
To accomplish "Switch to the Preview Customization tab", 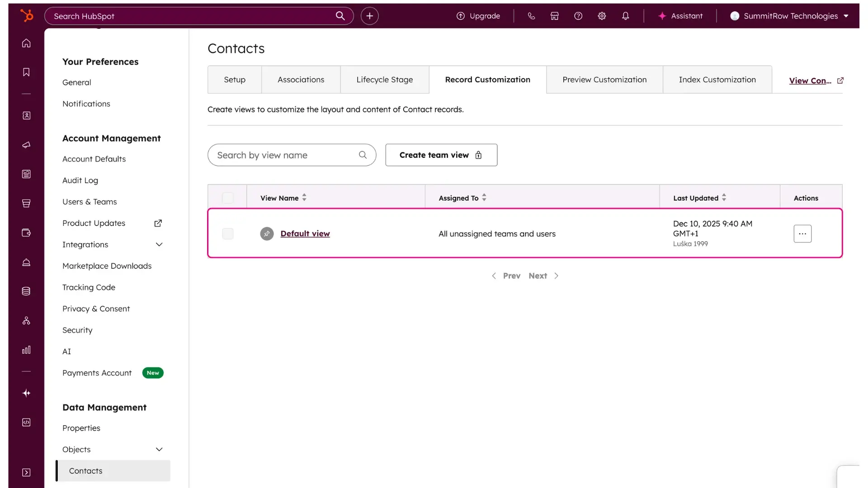I will 604,80.
